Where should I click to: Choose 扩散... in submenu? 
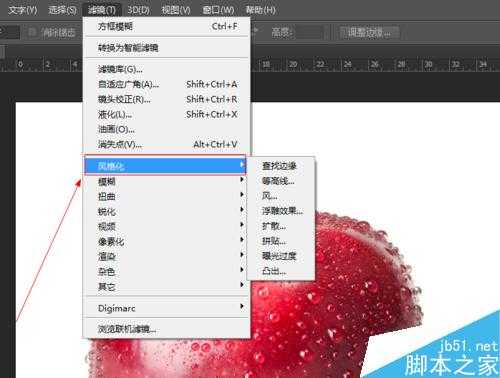pyautogui.click(x=281, y=226)
